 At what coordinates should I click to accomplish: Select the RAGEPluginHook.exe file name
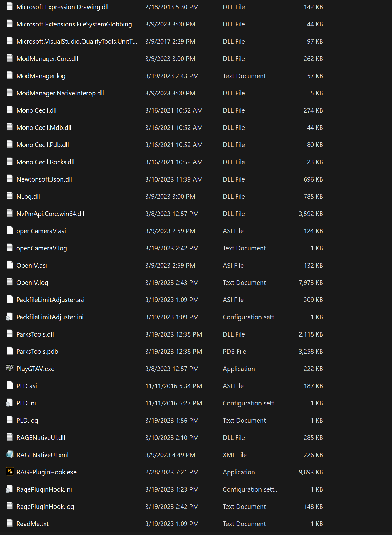(x=46, y=472)
